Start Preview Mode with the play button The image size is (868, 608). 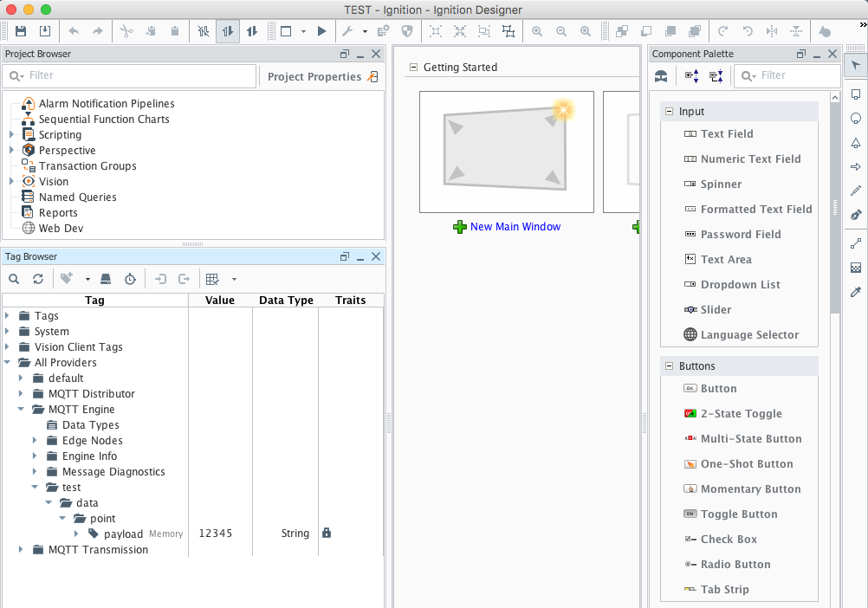pyautogui.click(x=321, y=31)
